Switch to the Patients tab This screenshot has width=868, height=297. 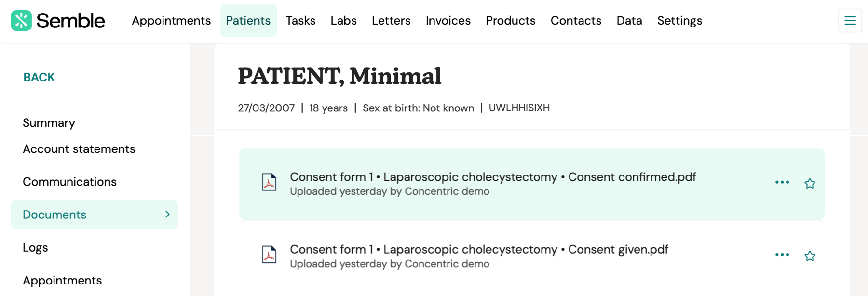pos(248,20)
